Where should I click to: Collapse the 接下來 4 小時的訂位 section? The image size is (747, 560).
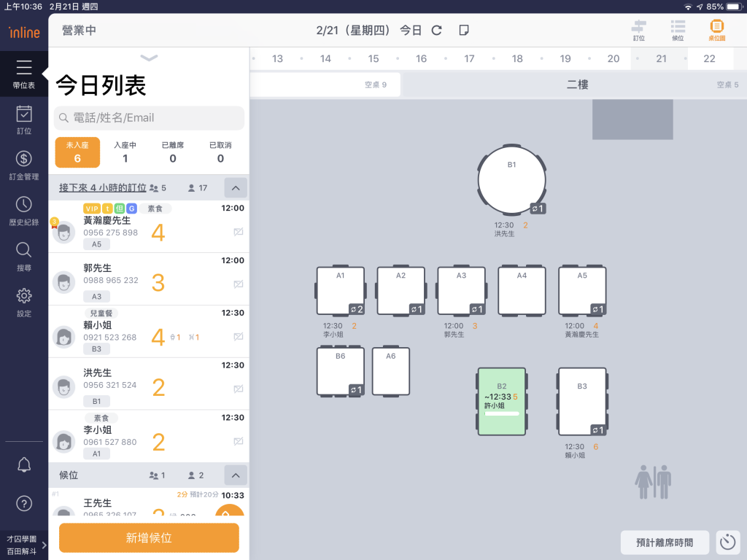click(235, 188)
